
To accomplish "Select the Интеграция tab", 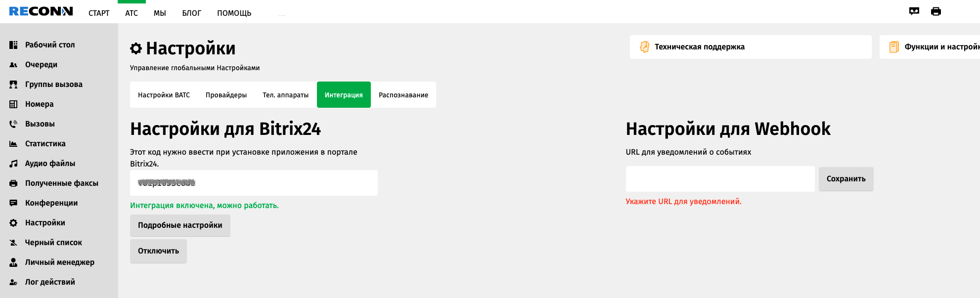I will [344, 95].
